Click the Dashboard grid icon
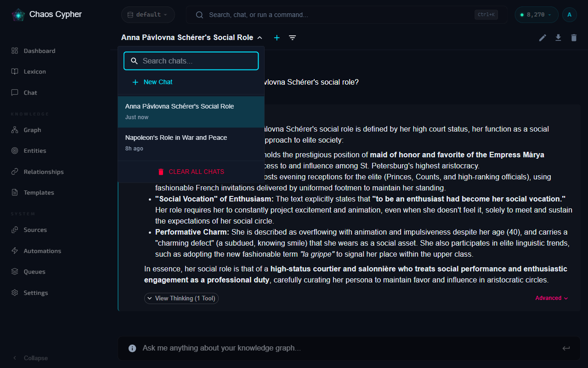 tap(15, 51)
